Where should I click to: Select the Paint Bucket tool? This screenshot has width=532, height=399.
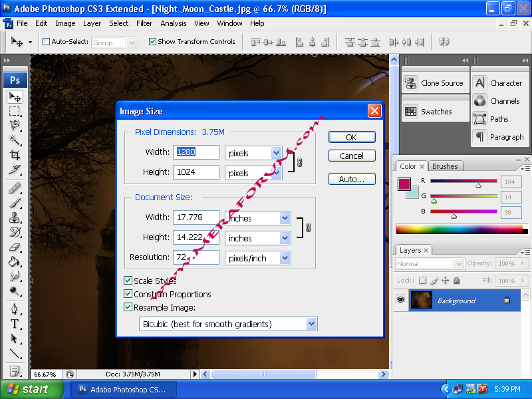pos(15,261)
